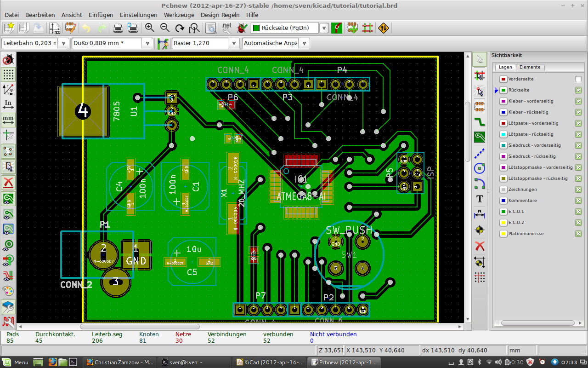Click the Vorderseite red color swatch
This screenshot has height=368, width=588.
[x=503, y=79]
